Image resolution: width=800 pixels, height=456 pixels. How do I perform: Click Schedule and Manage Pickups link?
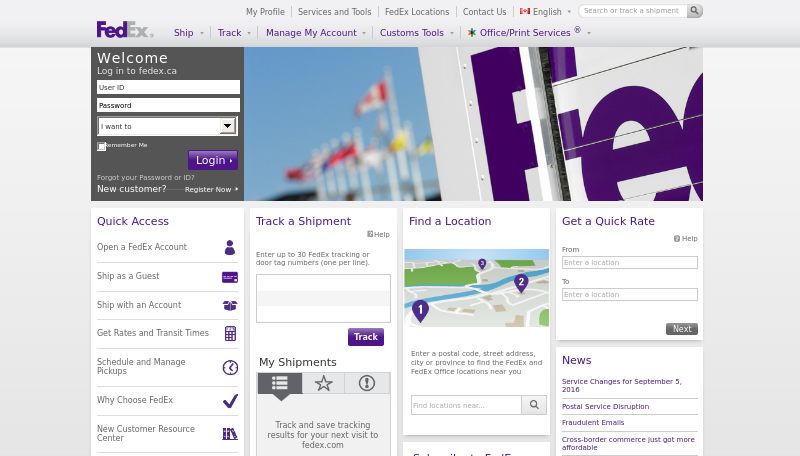pos(141,366)
